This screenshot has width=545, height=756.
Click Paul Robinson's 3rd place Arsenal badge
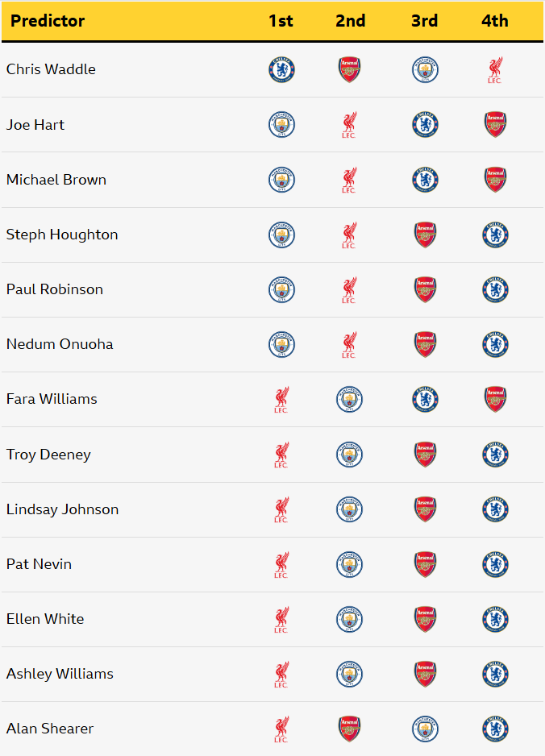pyautogui.click(x=425, y=289)
